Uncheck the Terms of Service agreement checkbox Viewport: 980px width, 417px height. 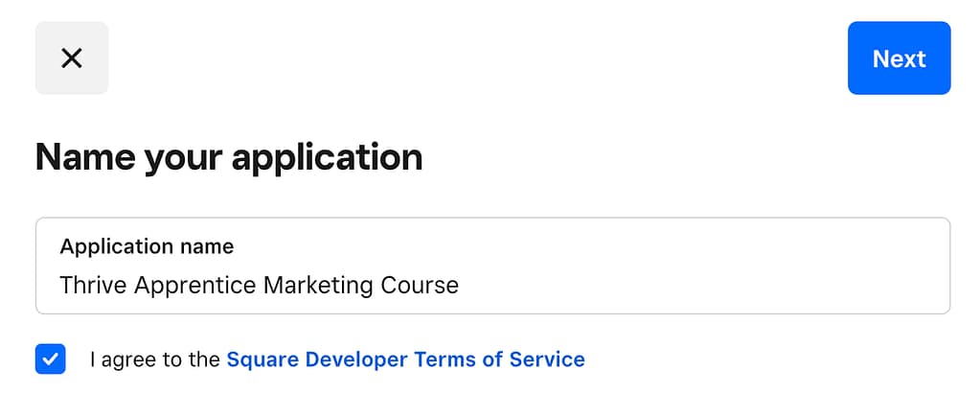tap(51, 359)
